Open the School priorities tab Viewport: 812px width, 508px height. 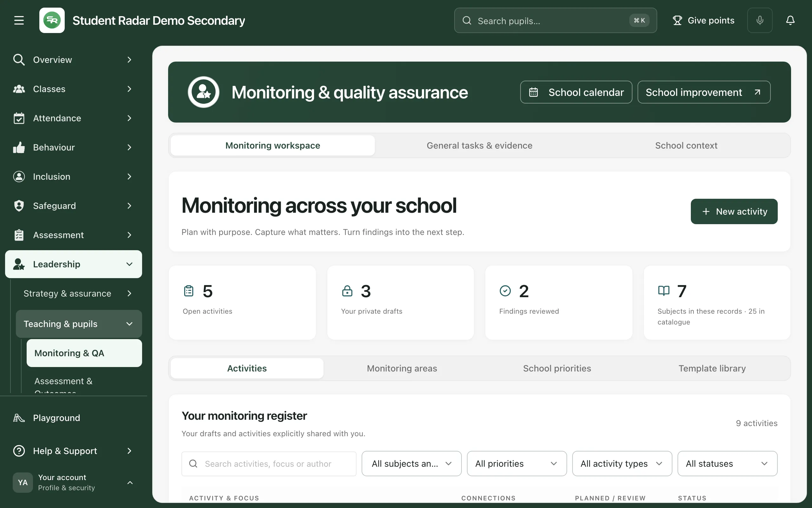coord(557,369)
